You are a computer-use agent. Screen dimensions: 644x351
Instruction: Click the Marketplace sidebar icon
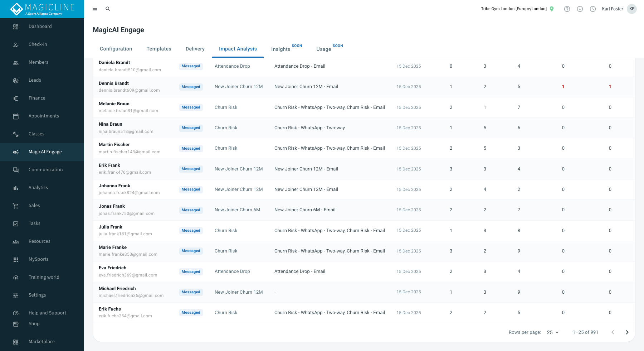coord(16,342)
